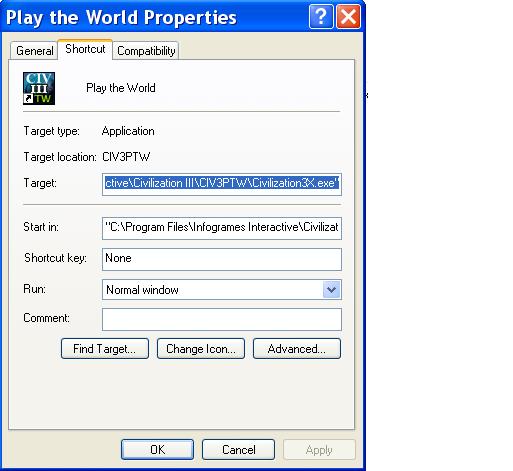Click the Comment label
This screenshot has height=471, width=513.
click(46, 318)
